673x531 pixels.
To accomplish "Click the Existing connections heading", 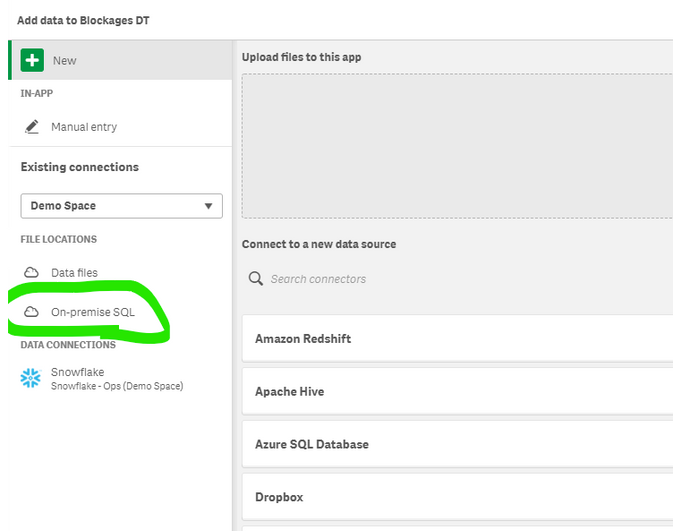I will coord(80,167).
